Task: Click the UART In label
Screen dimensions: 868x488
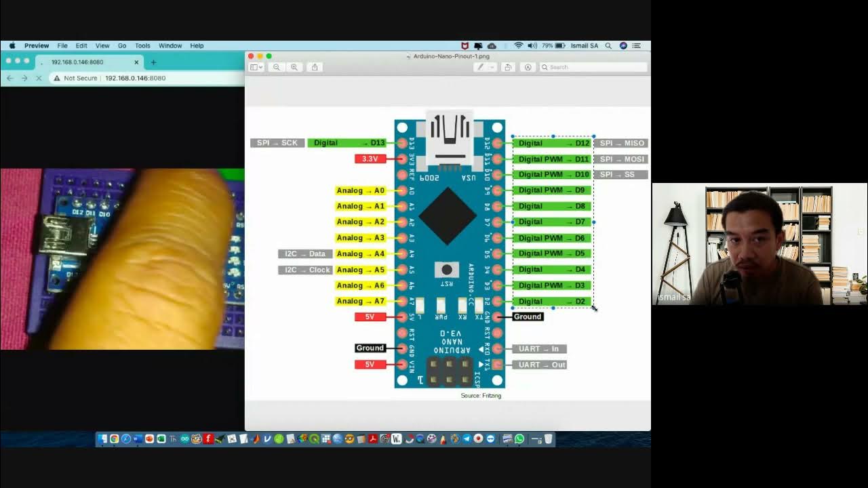Action: pyautogui.click(x=539, y=348)
